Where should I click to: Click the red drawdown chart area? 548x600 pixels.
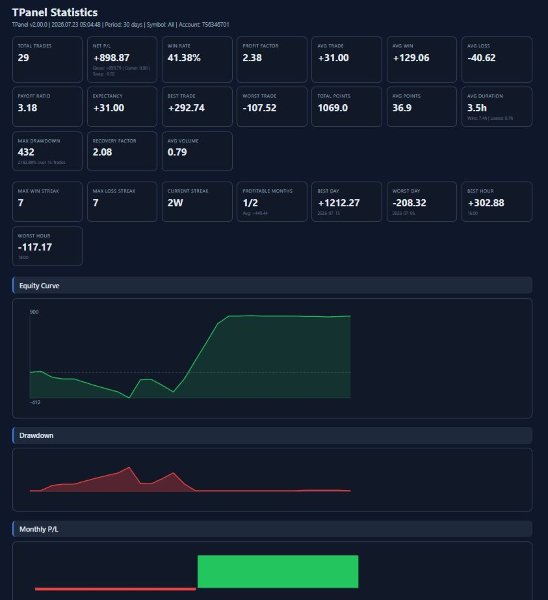[x=190, y=479]
